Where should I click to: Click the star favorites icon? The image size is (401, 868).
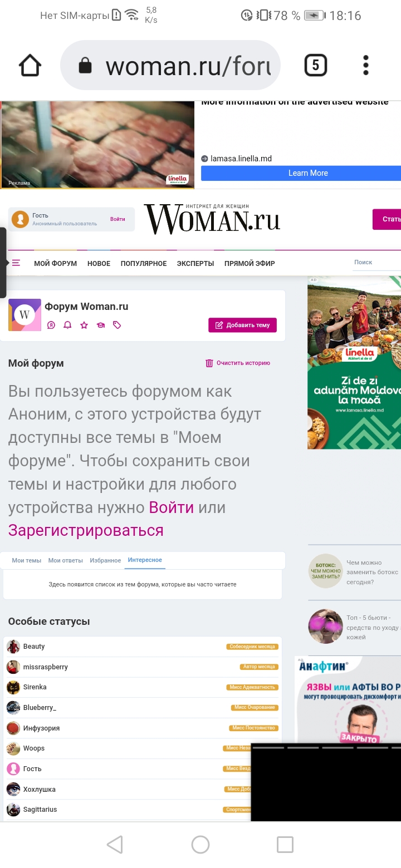point(84,325)
